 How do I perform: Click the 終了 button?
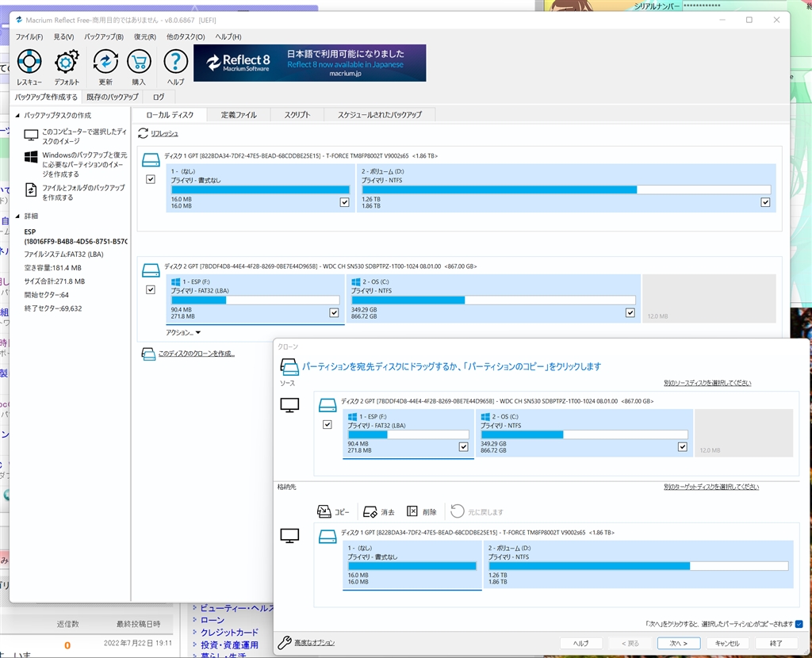tap(776, 643)
